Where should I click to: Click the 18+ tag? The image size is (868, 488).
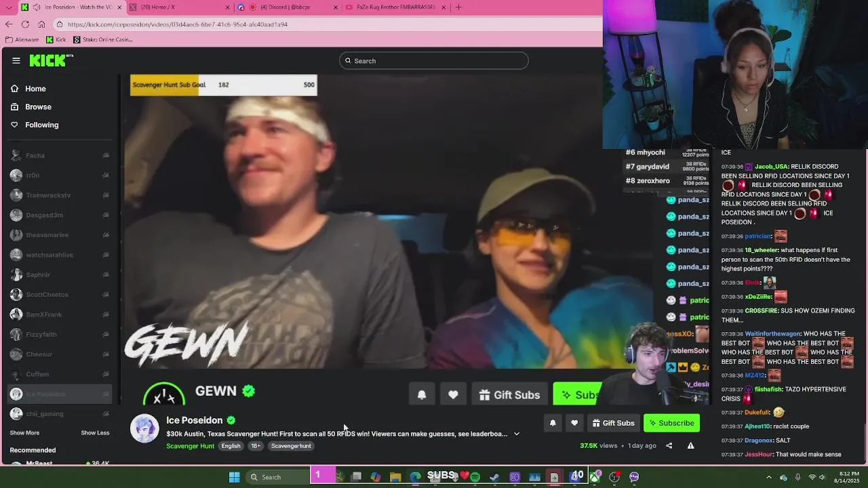(x=255, y=446)
